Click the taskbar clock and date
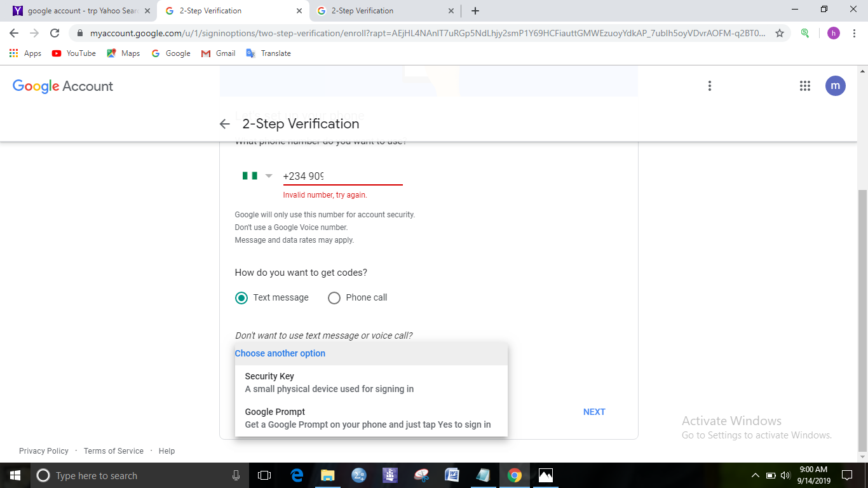This screenshot has width=868, height=488. pyautogui.click(x=813, y=475)
